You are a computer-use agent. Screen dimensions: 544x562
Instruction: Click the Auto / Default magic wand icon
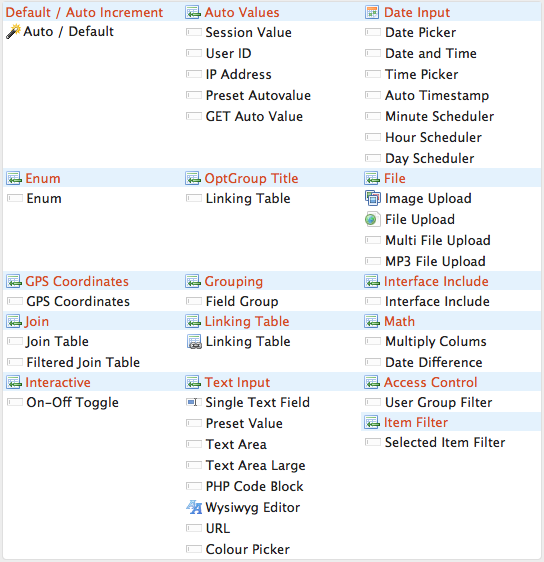(x=13, y=32)
